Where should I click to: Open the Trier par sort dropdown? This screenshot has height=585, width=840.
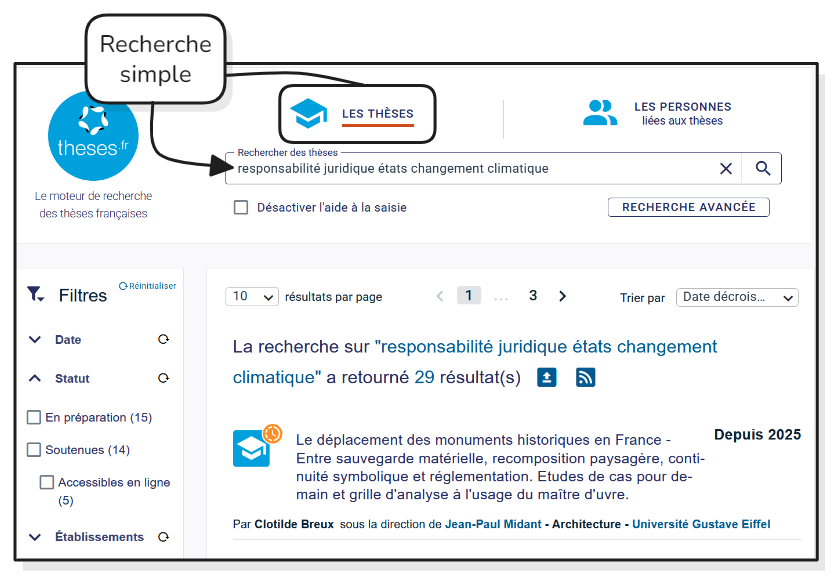coord(737,297)
